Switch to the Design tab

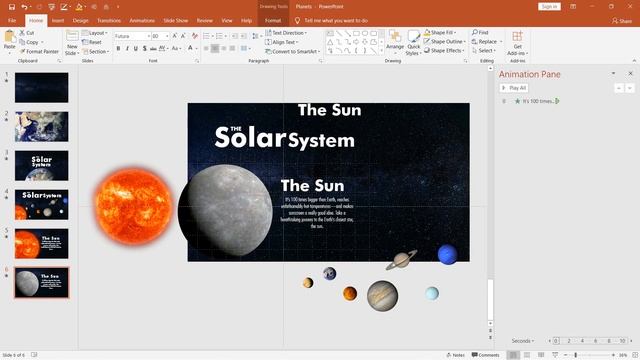[80, 20]
